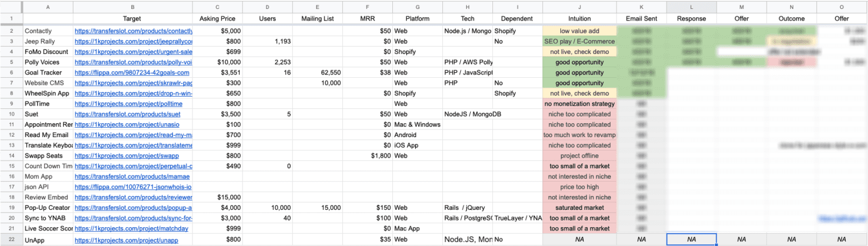Screen dimensions: 868x246
Task: Select the 1,193 users cell
Action: click(x=268, y=42)
